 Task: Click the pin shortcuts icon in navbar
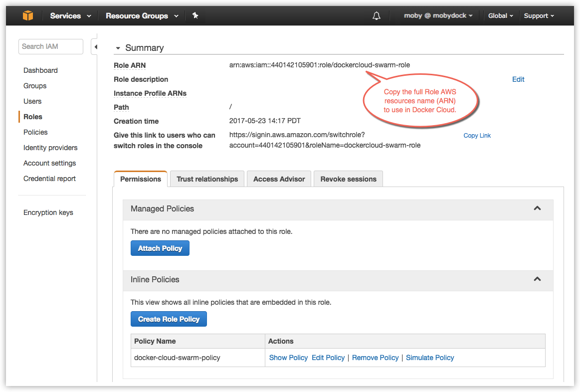point(195,15)
